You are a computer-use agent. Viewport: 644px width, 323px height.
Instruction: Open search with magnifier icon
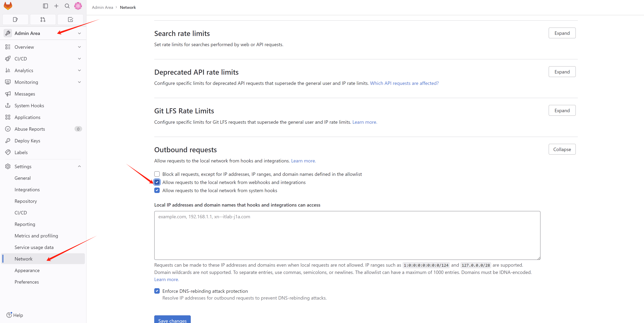[67, 6]
